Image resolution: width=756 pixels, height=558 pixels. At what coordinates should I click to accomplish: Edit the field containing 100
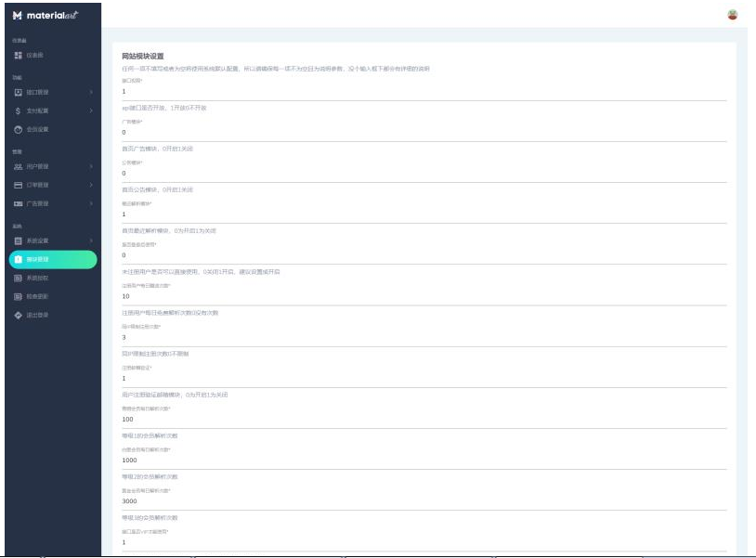pos(424,419)
